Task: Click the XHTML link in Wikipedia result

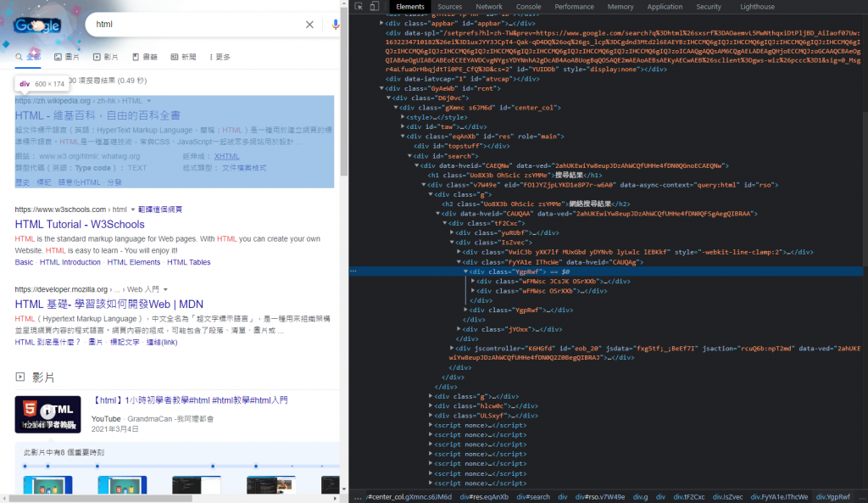Action: [227, 156]
